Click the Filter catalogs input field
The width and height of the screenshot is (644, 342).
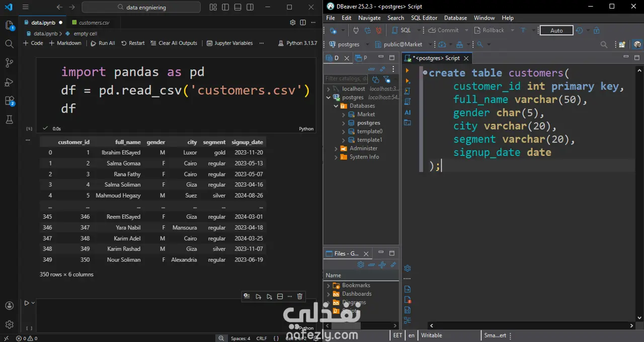[346, 78]
